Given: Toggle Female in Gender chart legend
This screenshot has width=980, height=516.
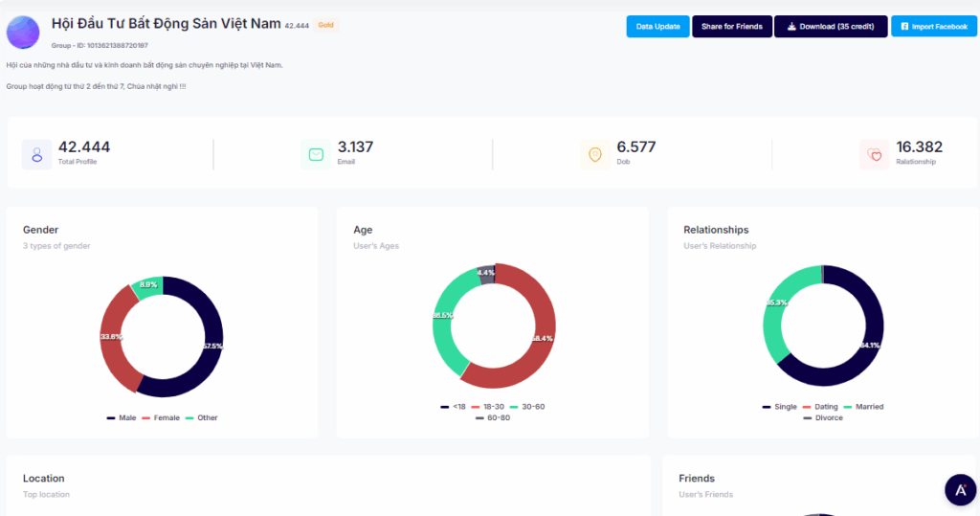Looking at the screenshot, I should [x=161, y=418].
